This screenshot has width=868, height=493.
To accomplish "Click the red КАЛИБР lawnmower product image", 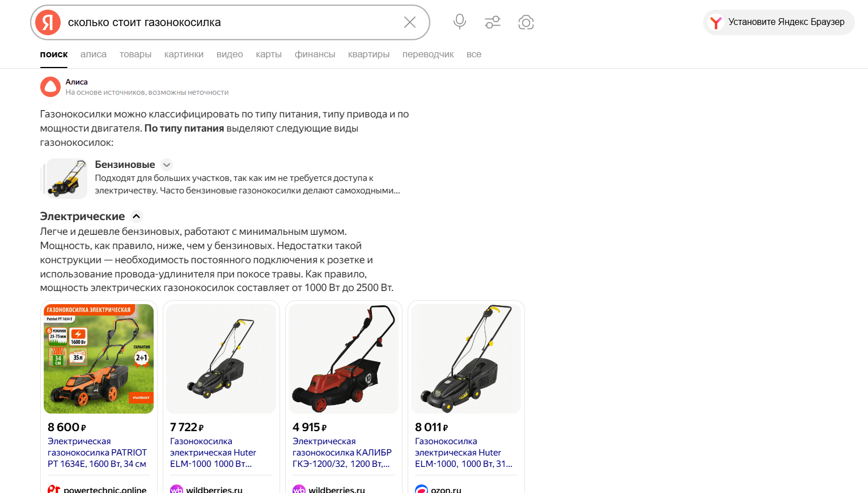I will click(x=344, y=359).
